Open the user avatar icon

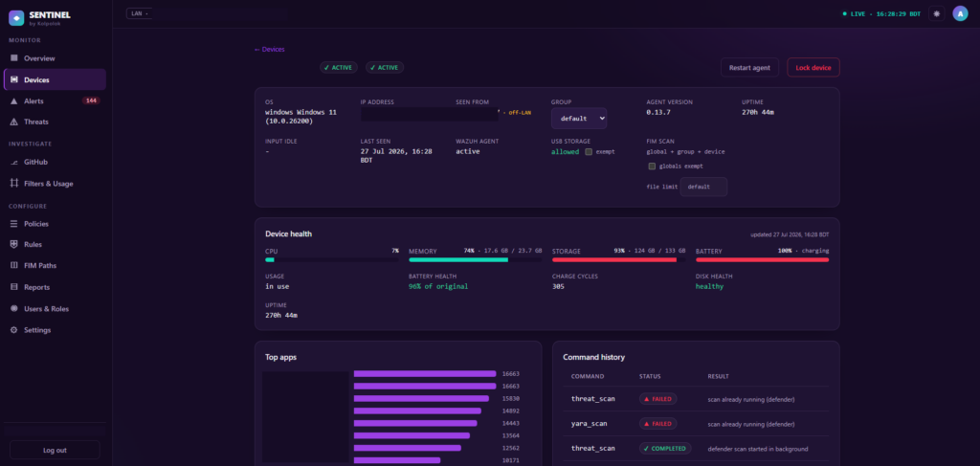coord(960,13)
